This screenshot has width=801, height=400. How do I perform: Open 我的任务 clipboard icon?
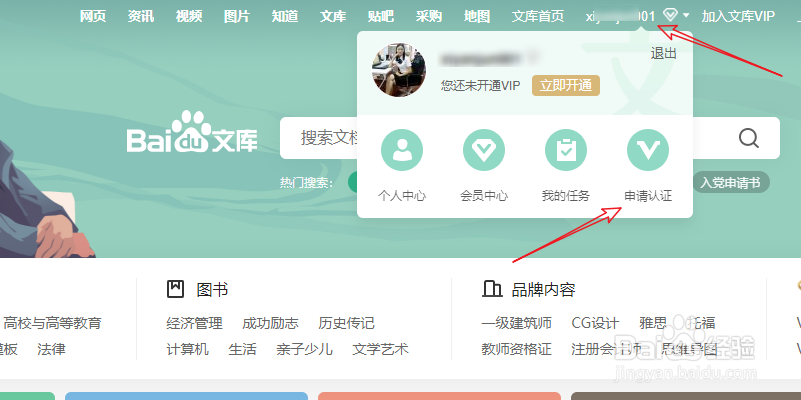[x=566, y=150]
